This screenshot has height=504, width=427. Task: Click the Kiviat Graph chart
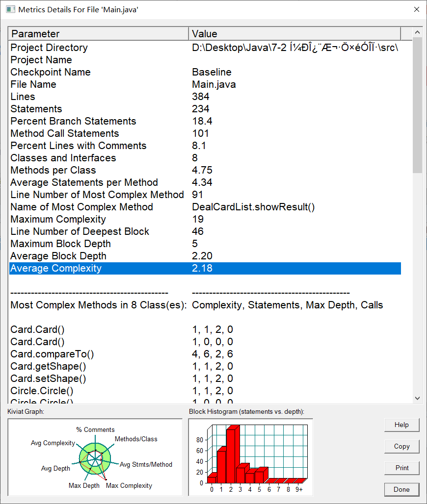pos(95,457)
